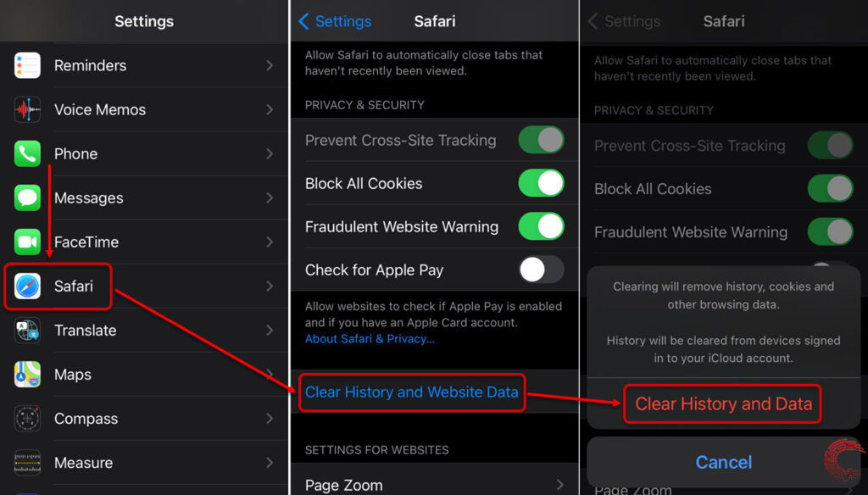
Task: Expand the Measure row chevron
Action: coord(270,463)
